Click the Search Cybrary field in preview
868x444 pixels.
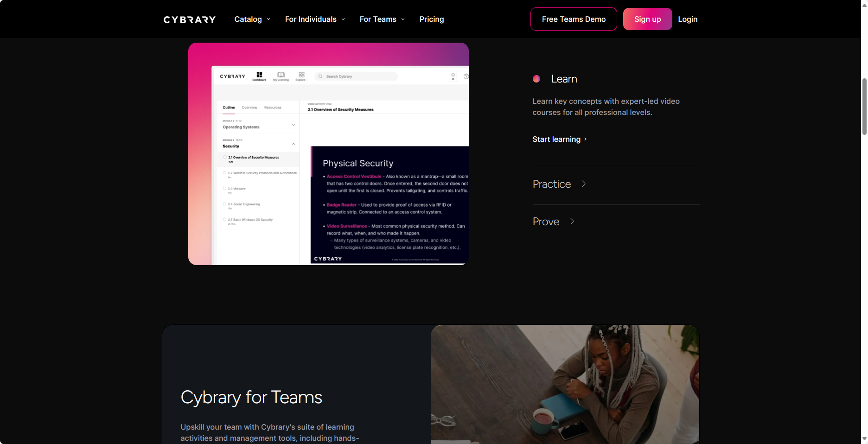[356, 76]
